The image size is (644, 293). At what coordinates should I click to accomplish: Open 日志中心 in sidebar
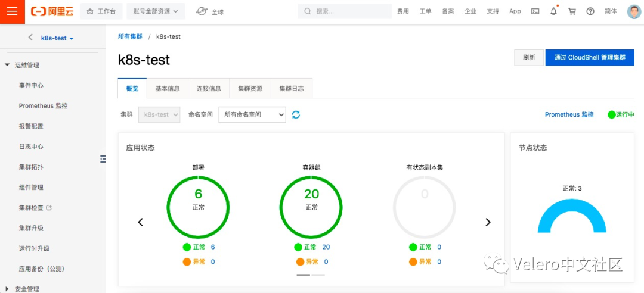pyautogui.click(x=31, y=146)
